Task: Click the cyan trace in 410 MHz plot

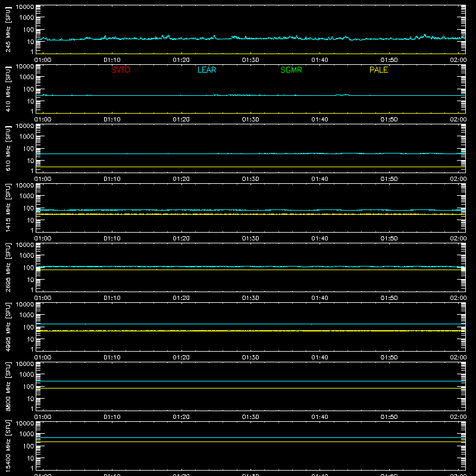Action: pyautogui.click(x=250, y=95)
